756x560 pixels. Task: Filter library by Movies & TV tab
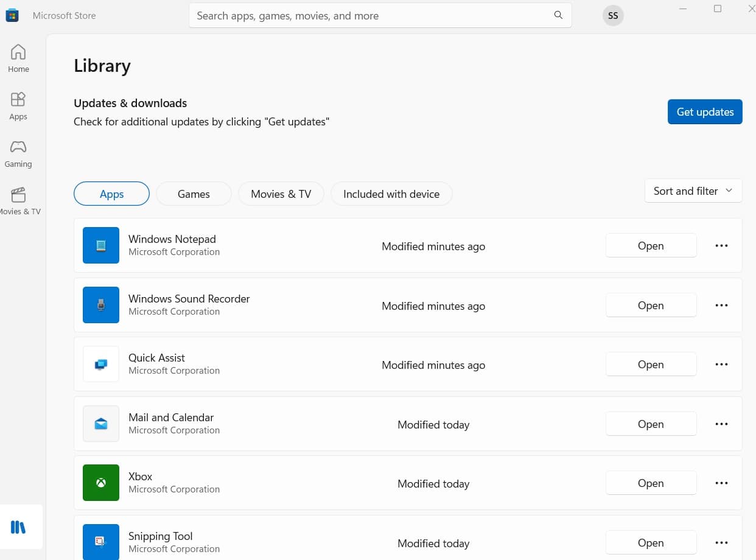[x=281, y=194]
